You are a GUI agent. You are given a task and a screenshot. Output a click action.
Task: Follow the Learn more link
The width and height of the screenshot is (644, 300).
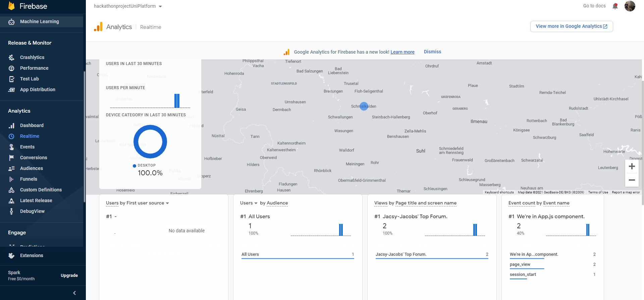(x=402, y=52)
